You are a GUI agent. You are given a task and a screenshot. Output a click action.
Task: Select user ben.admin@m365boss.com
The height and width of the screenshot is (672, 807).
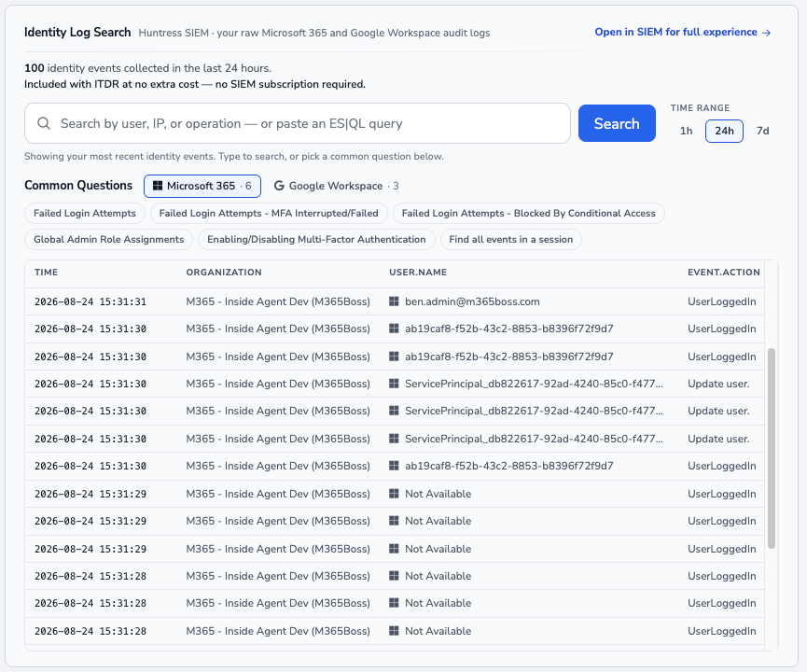tap(472, 301)
